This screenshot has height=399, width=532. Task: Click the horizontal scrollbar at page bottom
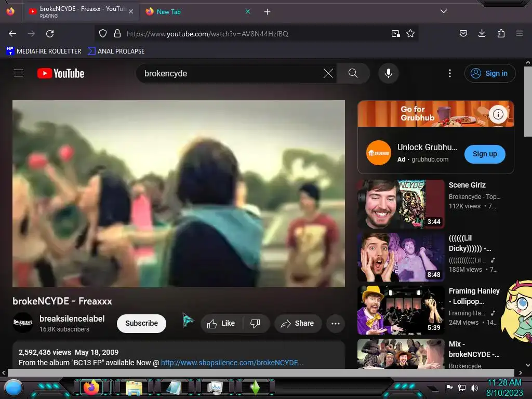click(x=261, y=373)
